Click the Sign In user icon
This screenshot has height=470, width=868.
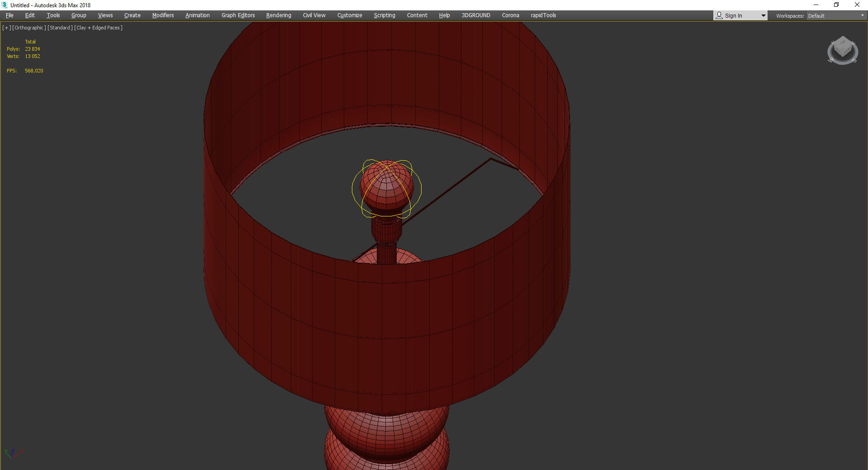click(719, 15)
